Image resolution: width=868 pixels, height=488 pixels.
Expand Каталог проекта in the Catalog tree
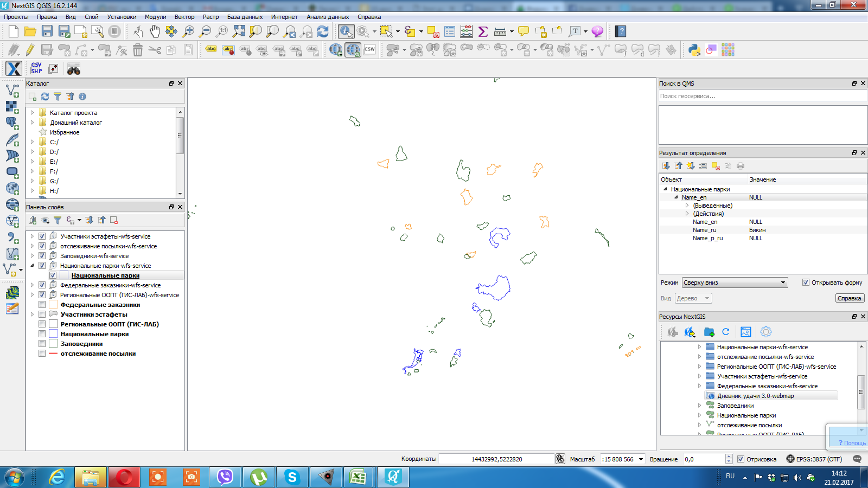[x=32, y=113]
